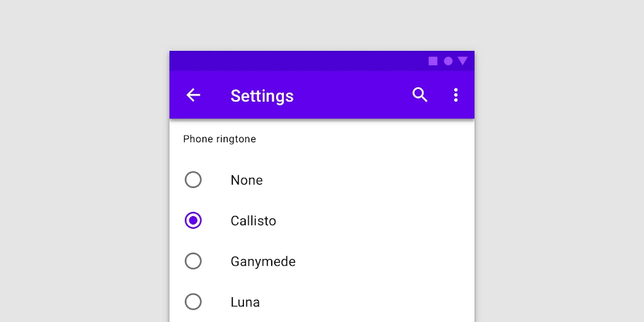Click the empty dark purple status bar area
This screenshot has width=644, height=322.
pyautogui.click(x=291, y=61)
